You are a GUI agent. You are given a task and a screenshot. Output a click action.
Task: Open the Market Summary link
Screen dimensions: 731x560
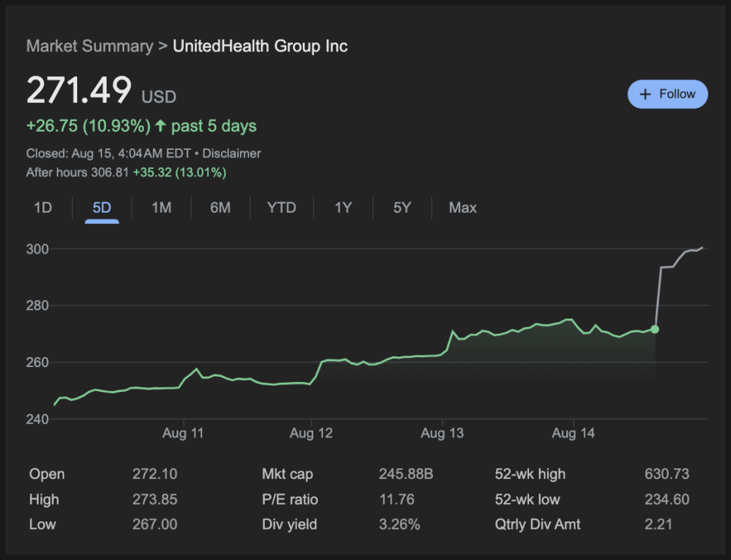(89, 46)
